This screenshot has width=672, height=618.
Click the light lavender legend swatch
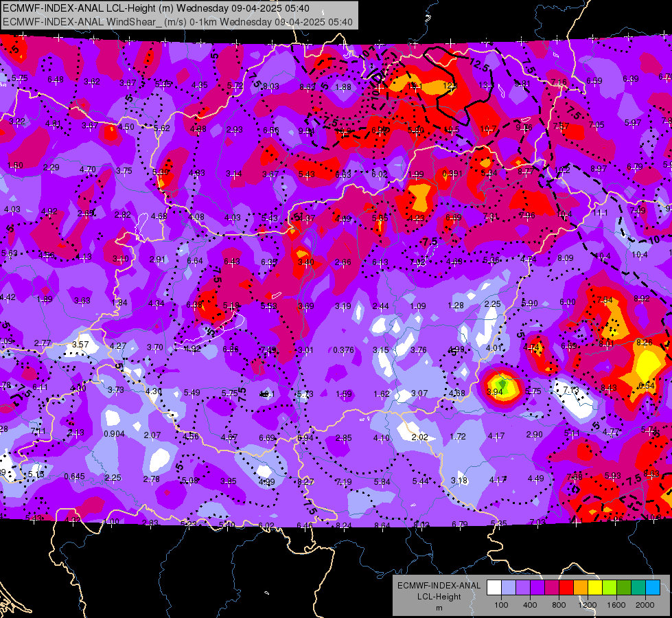pos(509,588)
